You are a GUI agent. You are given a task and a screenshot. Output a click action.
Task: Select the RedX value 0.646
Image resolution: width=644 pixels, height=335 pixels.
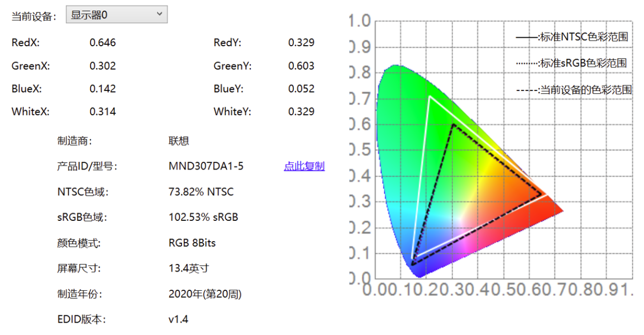tap(103, 43)
